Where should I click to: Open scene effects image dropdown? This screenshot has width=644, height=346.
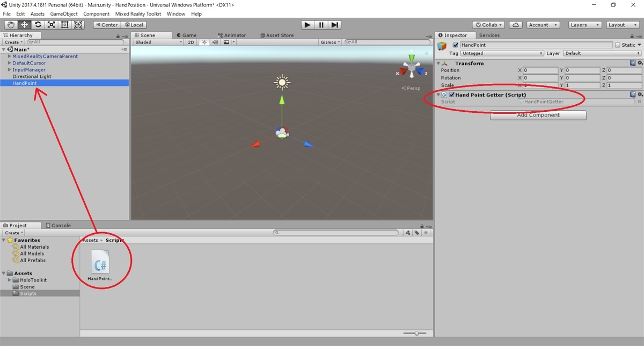tap(229, 42)
